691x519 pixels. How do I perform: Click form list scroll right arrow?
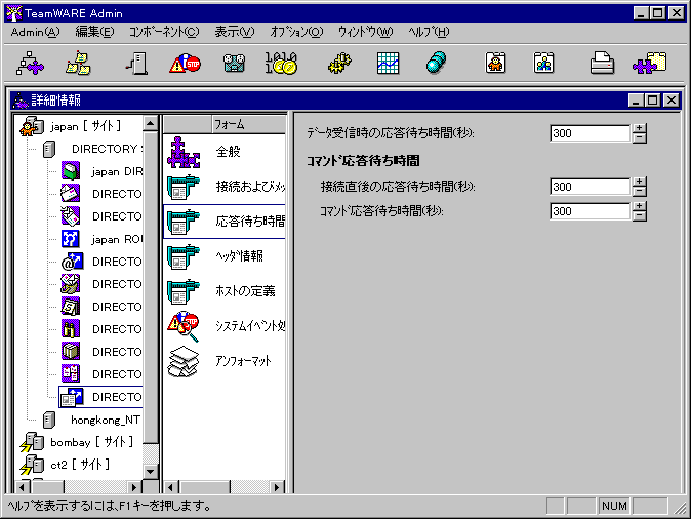[276, 487]
